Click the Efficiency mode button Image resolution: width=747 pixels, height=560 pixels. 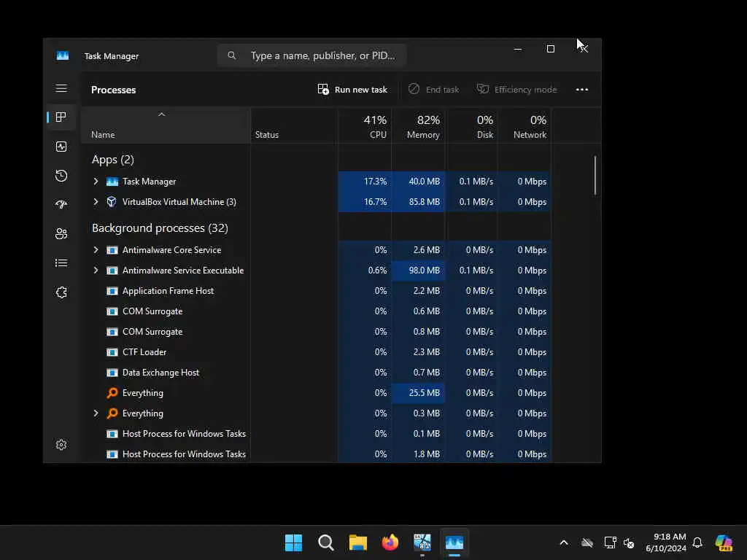point(517,90)
